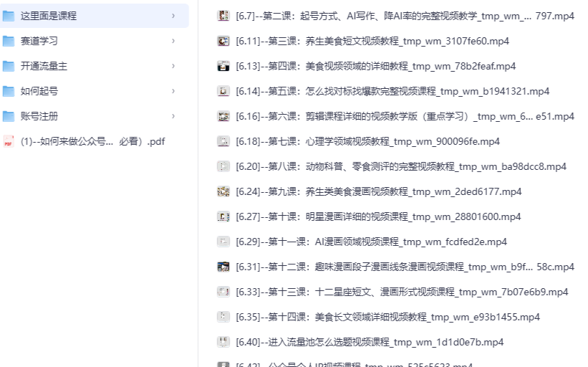Click video thumbnail of [6.14] 第五课
Viewport: 588px width, 367px height.
point(223,91)
